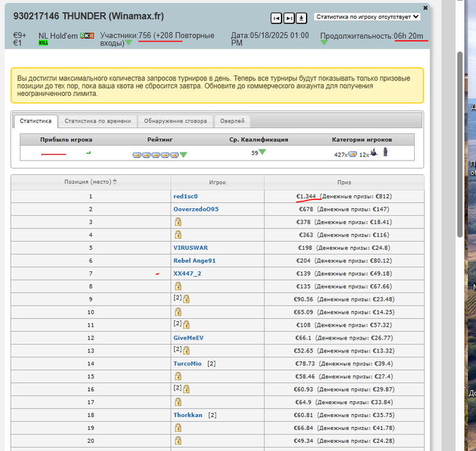Expand the green triangle beside average qualification 59
This screenshot has width=476, height=451.
(x=262, y=152)
